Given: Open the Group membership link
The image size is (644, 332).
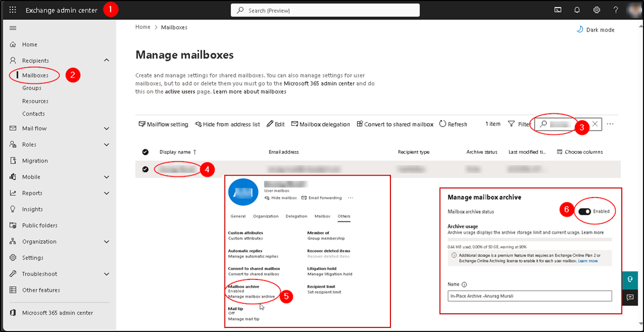Looking at the screenshot, I should tap(326, 238).
